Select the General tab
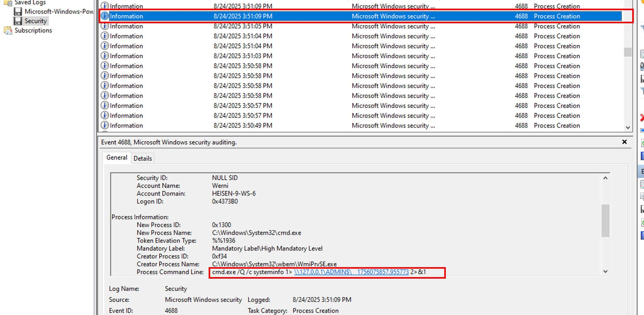The image size is (644, 315). coord(117,157)
